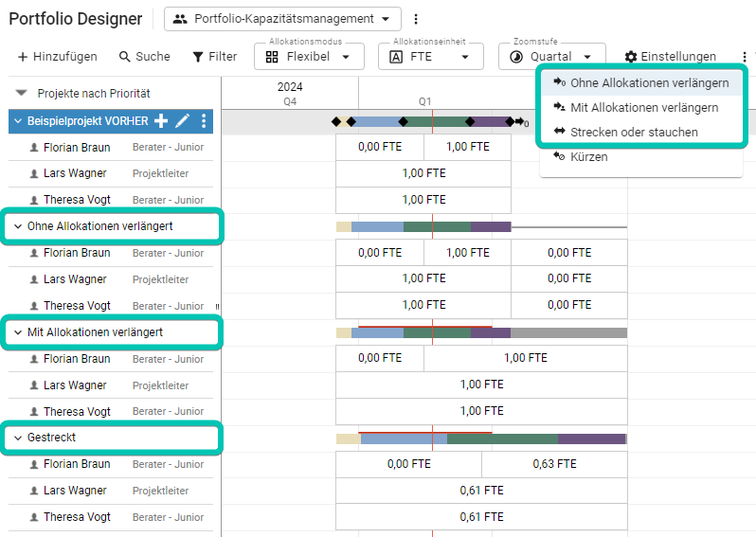Open the Allokationseinheit FTE dropdown

point(430,57)
